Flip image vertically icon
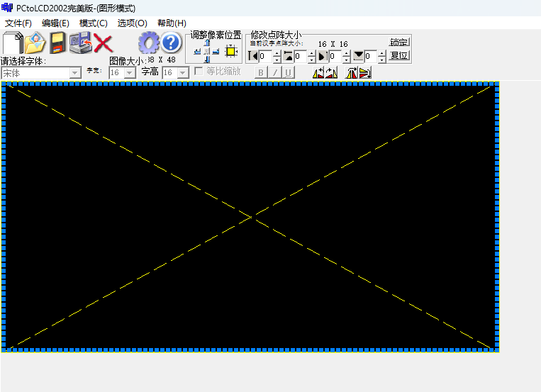Viewport: 541px width, 392px height. coord(364,73)
